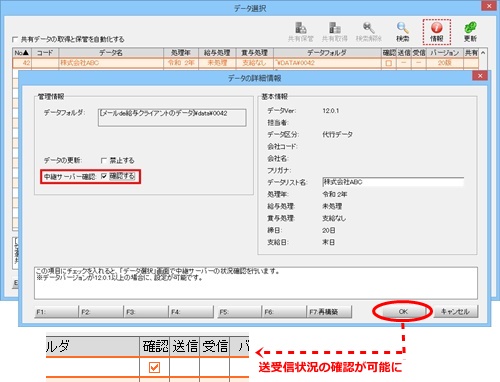Click the データフォルダ path field

(172, 117)
